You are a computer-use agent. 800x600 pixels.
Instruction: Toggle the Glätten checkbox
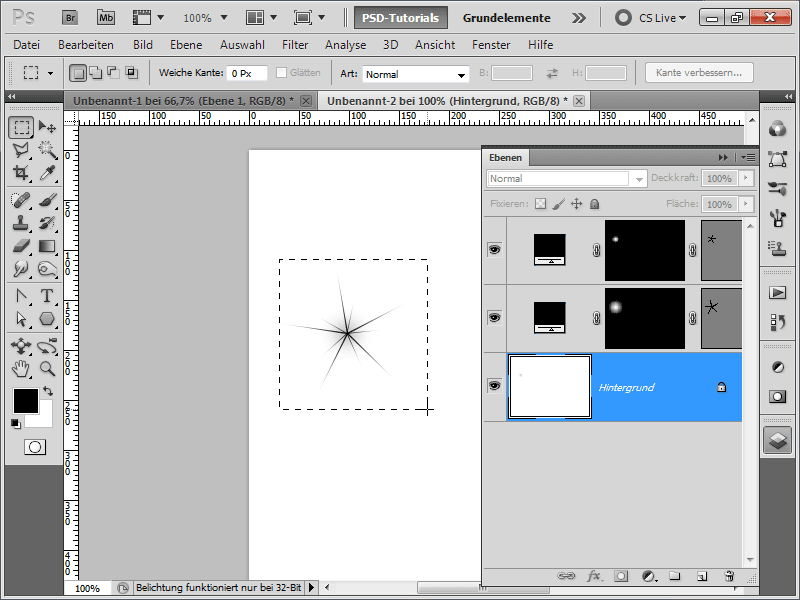(281, 73)
